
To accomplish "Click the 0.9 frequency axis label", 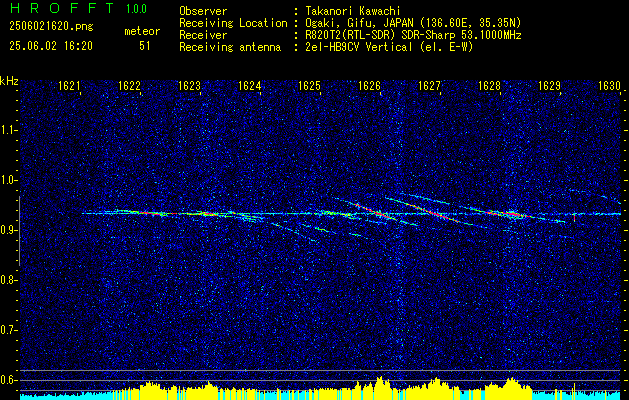I will 8,230.
